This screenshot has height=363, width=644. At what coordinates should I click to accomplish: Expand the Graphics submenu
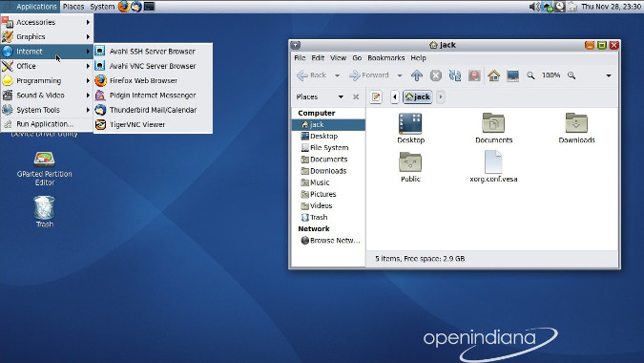pyautogui.click(x=47, y=36)
